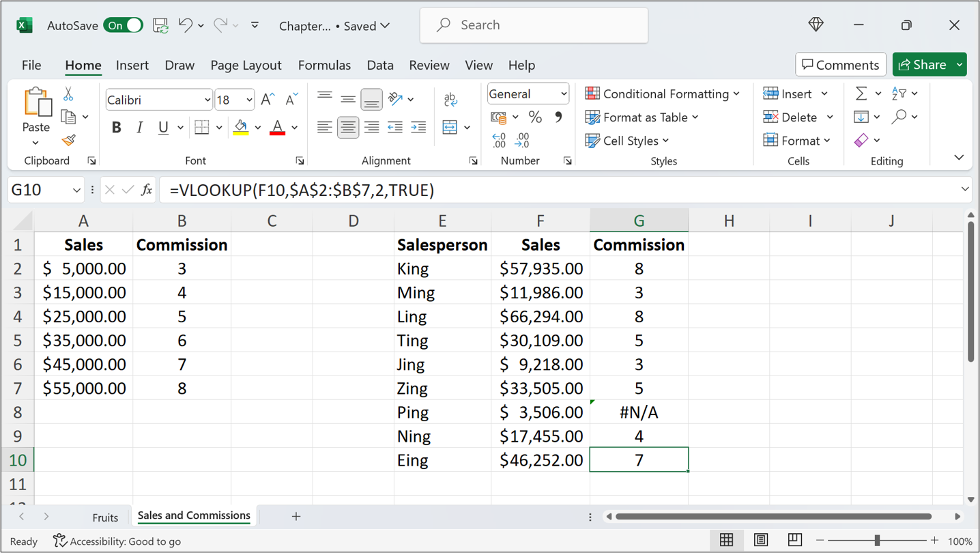Open the font size dropdown showing 18
This screenshot has height=553, width=980.
click(249, 100)
